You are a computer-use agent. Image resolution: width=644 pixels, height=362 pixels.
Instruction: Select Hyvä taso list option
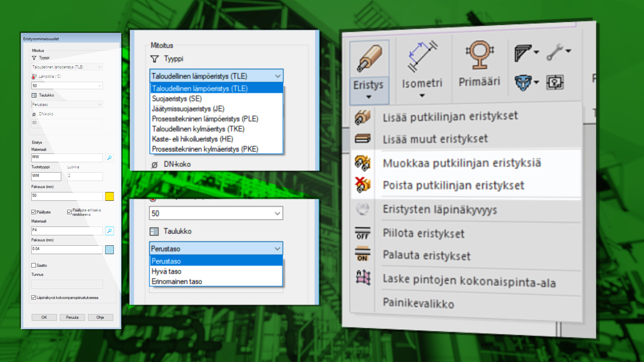point(166,271)
